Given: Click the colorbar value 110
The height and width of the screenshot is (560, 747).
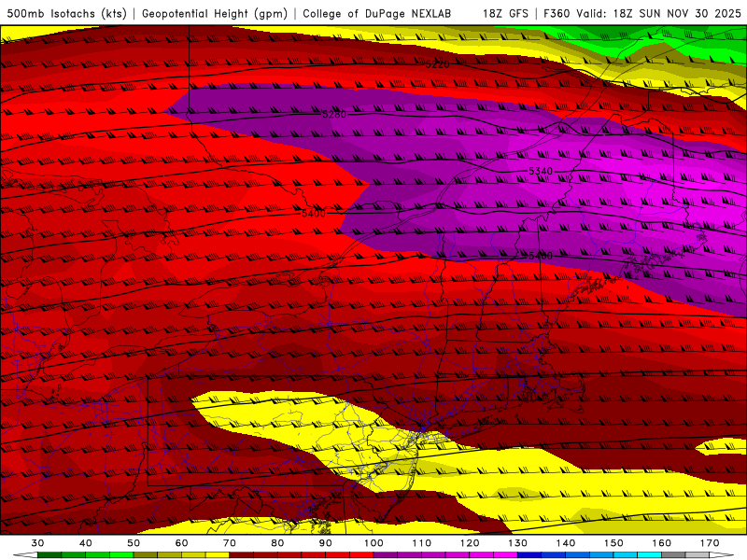Looking at the screenshot, I should coord(422,543).
